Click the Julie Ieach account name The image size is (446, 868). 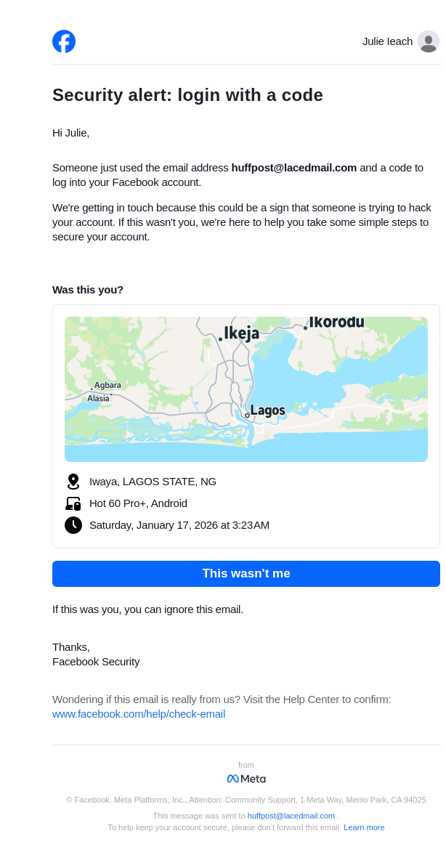387,41
